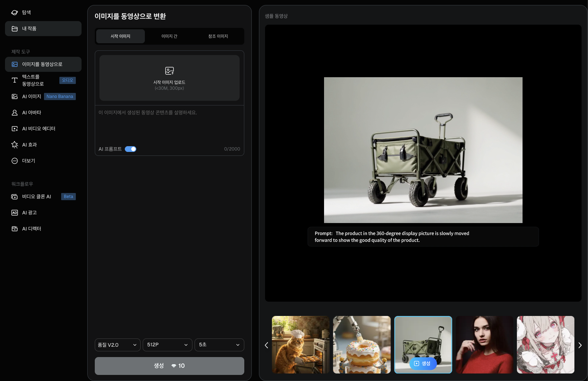Viewport: 588px width, 381px height.
Task: Open AI 디렉터 menu item
Action: click(x=43, y=229)
